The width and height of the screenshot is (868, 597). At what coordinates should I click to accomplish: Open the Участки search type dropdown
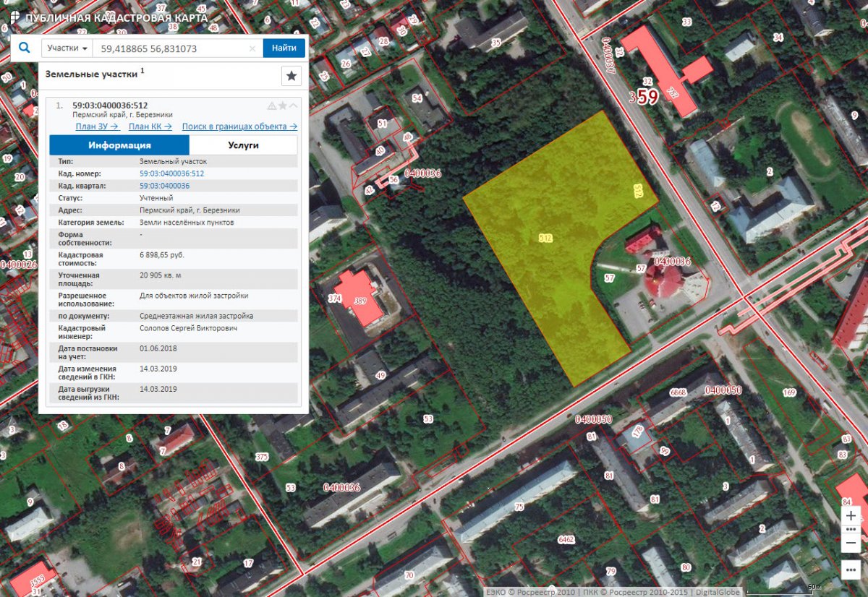tap(67, 48)
